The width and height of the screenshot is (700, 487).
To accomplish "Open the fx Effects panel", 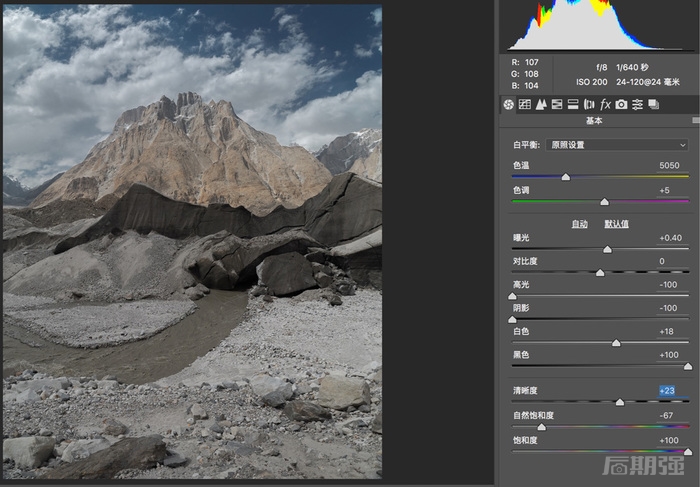I will pyautogui.click(x=605, y=104).
